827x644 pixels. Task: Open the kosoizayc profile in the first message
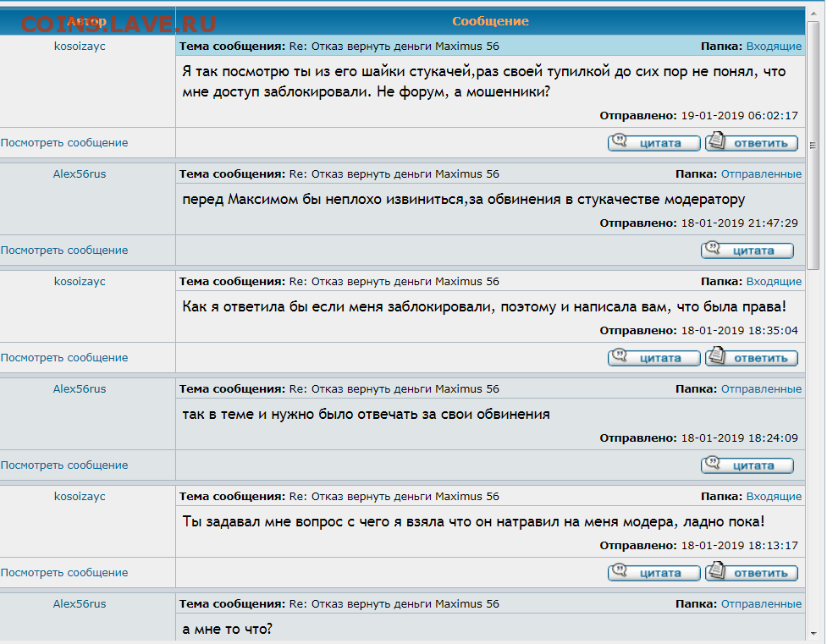80,46
